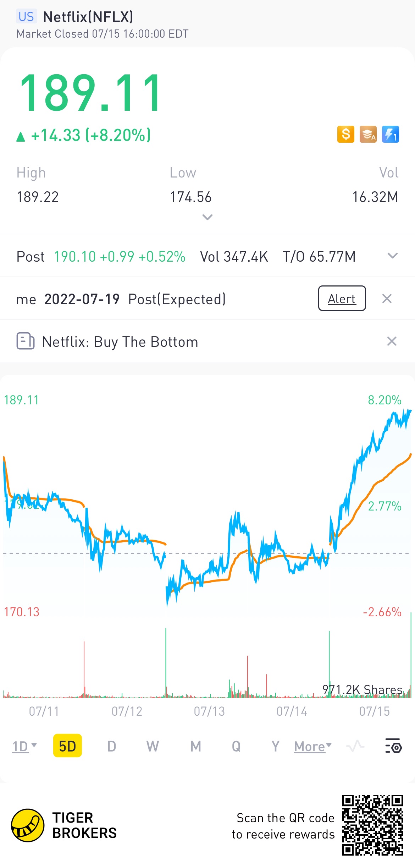
Task: Open the 1D timeframe dropdown
Action: 24,746
